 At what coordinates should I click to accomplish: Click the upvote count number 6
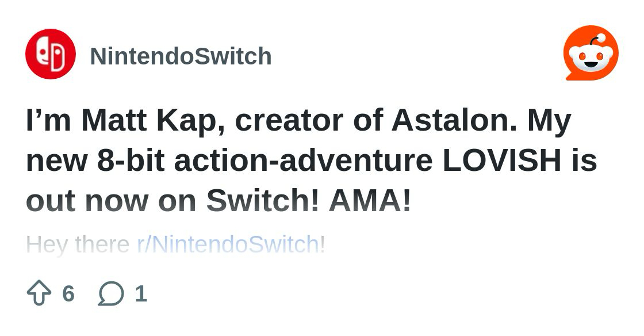pos(68,293)
